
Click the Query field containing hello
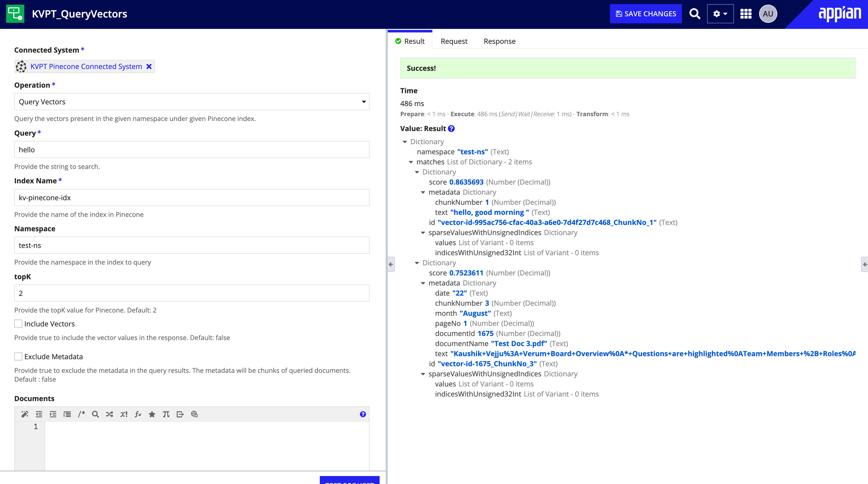[192, 149]
